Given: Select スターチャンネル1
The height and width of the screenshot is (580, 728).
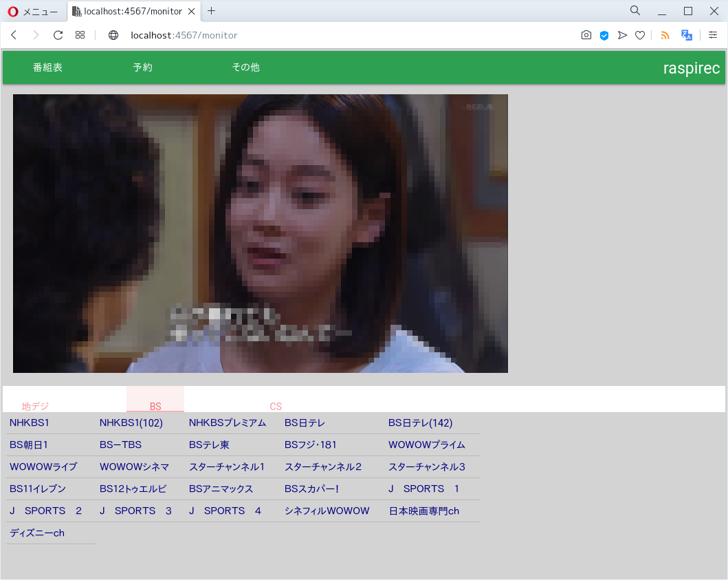Looking at the screenshot, I should click(x=227, y=466).
